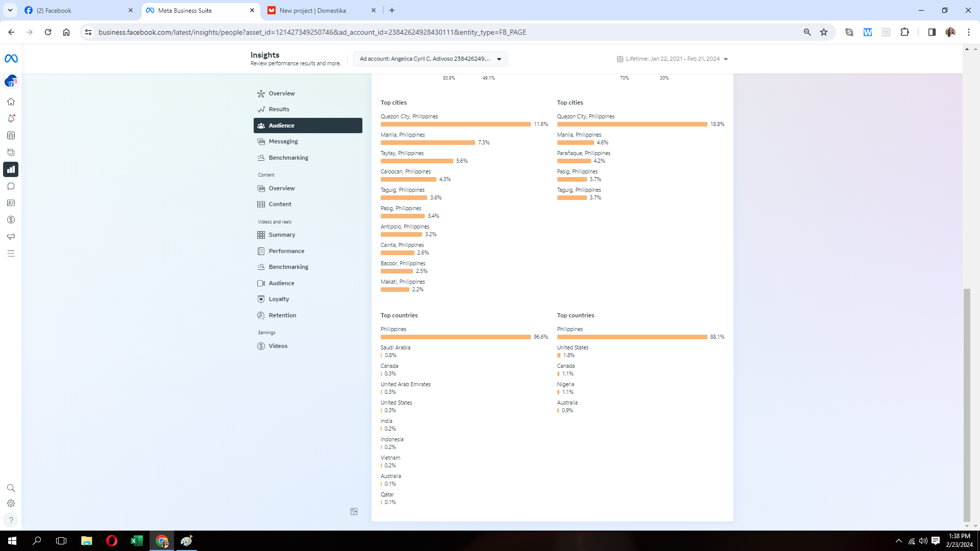Click the Search icon in left rail

(x=11, y=488)
